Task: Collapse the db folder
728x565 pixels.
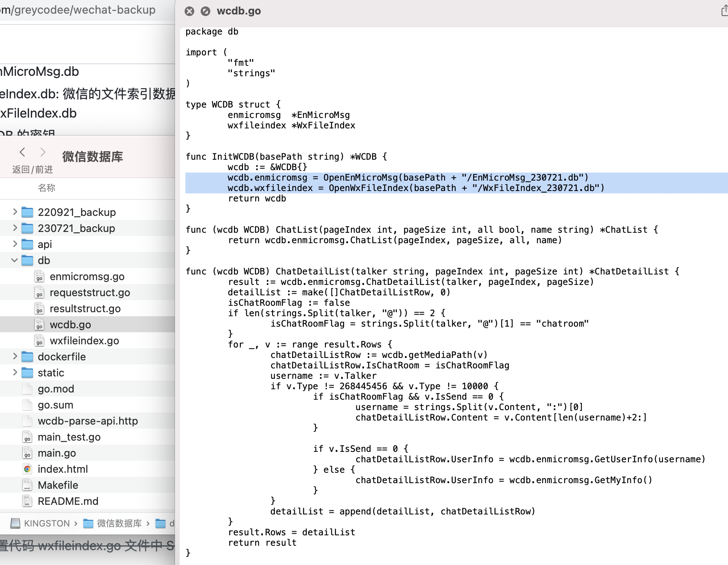Action: tap(14, 260)
